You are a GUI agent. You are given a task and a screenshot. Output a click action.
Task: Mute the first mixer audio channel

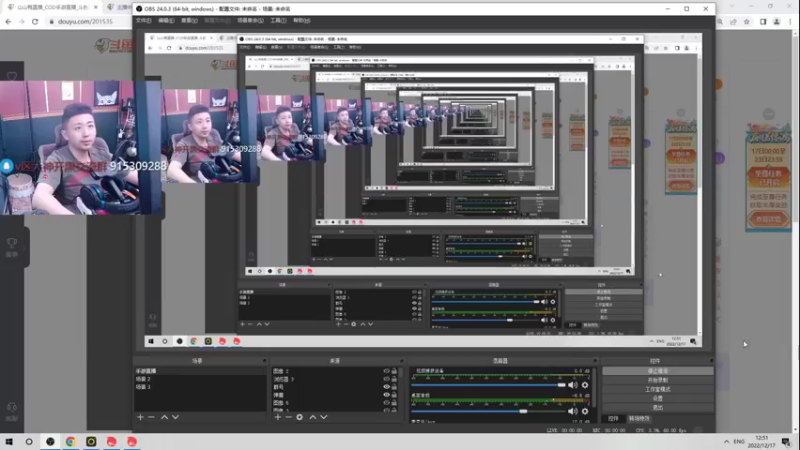point(573,385)
